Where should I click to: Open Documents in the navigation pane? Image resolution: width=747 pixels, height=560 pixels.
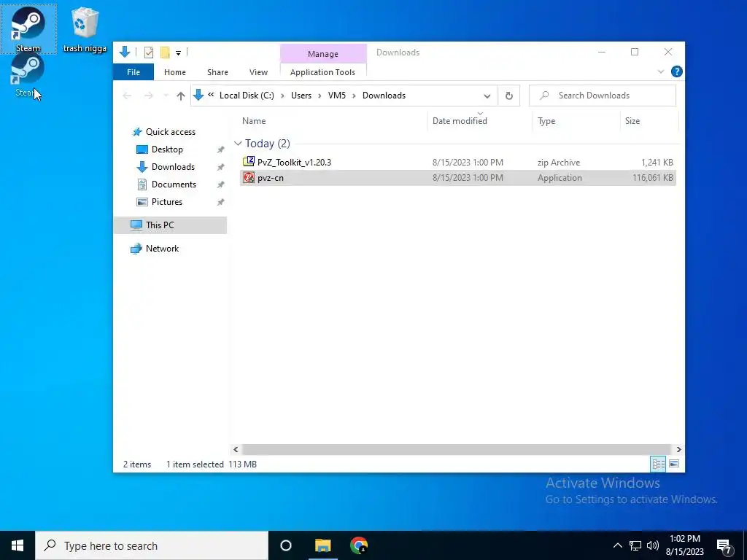[166, 184]
